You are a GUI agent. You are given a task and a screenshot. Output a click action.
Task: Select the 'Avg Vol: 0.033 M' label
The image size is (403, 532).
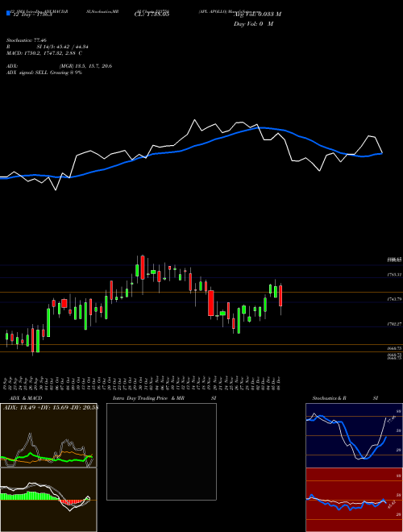point(257,15)
